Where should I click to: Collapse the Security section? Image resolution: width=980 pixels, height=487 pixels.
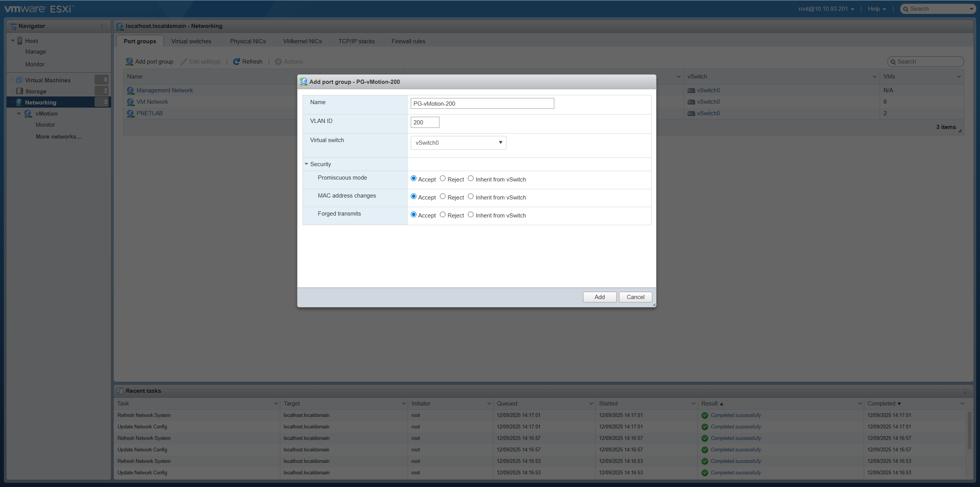(306, 164)
